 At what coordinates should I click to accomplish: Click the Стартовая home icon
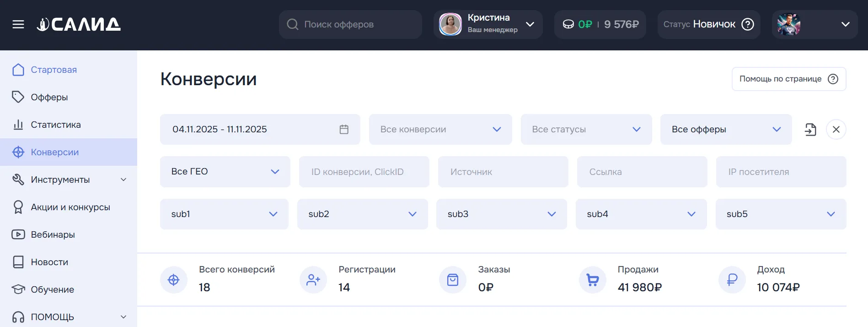point(18,70)
